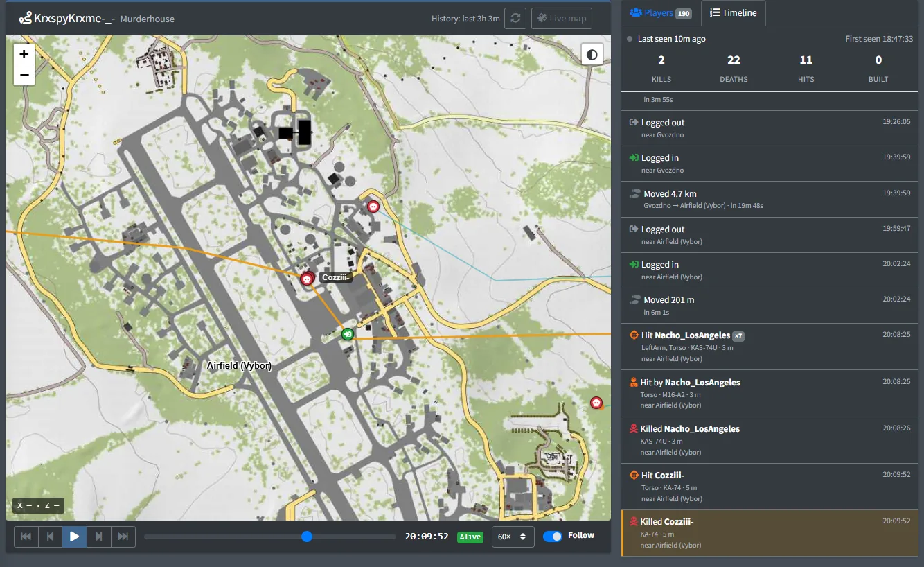Open the Live map view
Viewport: 924px width, 567px height.
[562, 19]
